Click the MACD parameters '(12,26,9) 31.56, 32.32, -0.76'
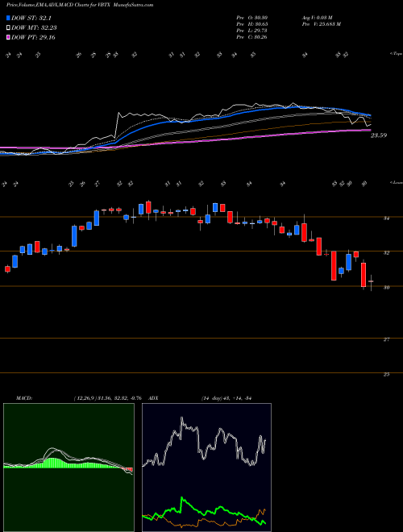 coord(107,398)
